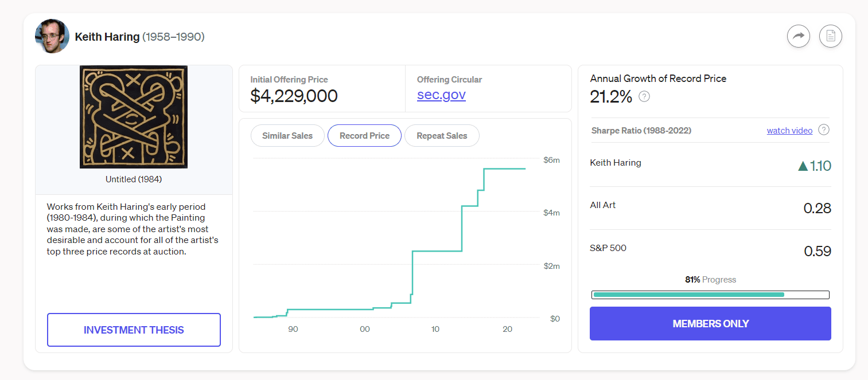Click the All Art Sharpe ratio row
Image resolution: width=868 pixels, height=380 pixels.
coord(710,207)
